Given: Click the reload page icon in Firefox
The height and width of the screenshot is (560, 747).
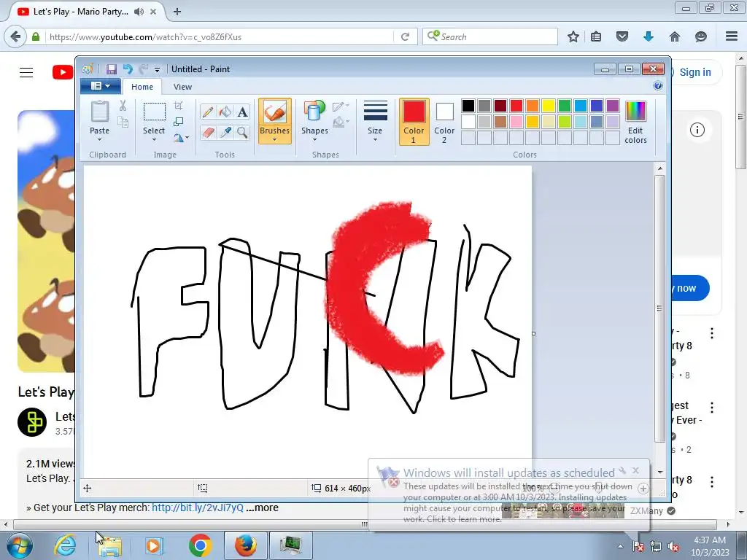Looking at the screenshot, I should 405,36.
